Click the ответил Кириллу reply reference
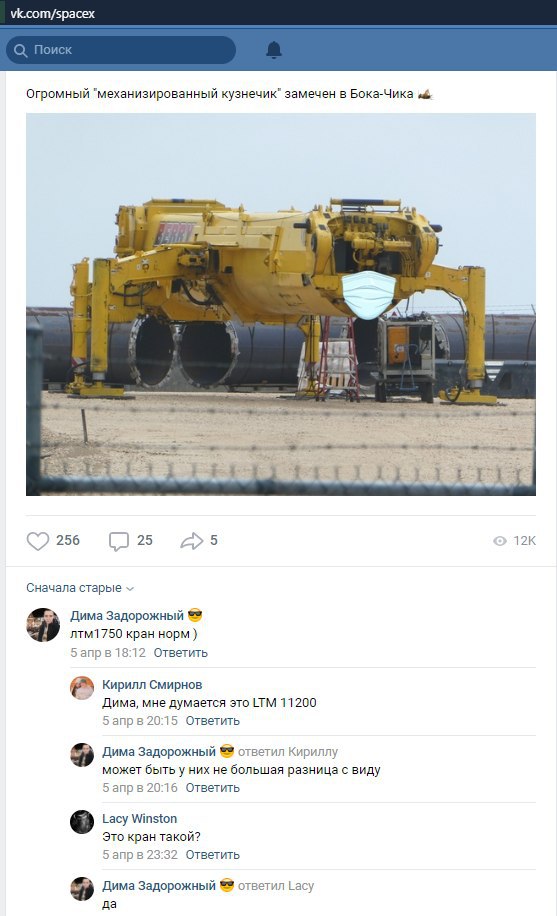557x916 pixels. 288,752
